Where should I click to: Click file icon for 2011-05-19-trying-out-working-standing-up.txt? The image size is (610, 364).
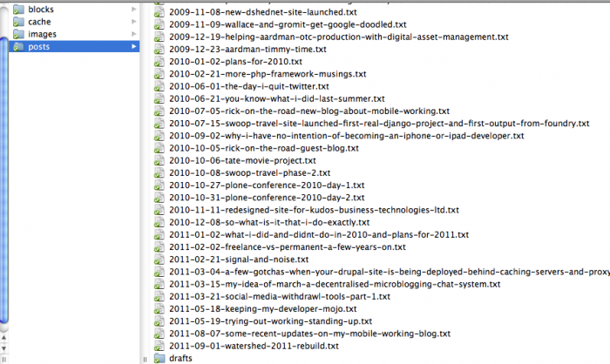point(159,321)
